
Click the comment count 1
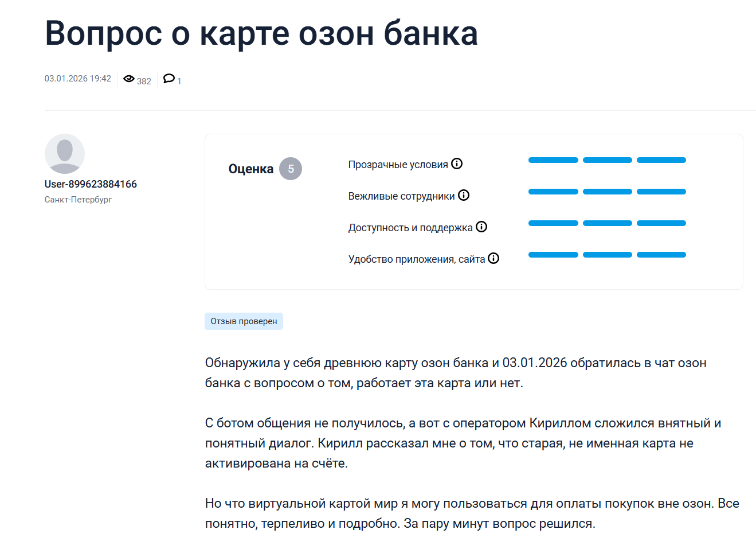tap(179, 81)
